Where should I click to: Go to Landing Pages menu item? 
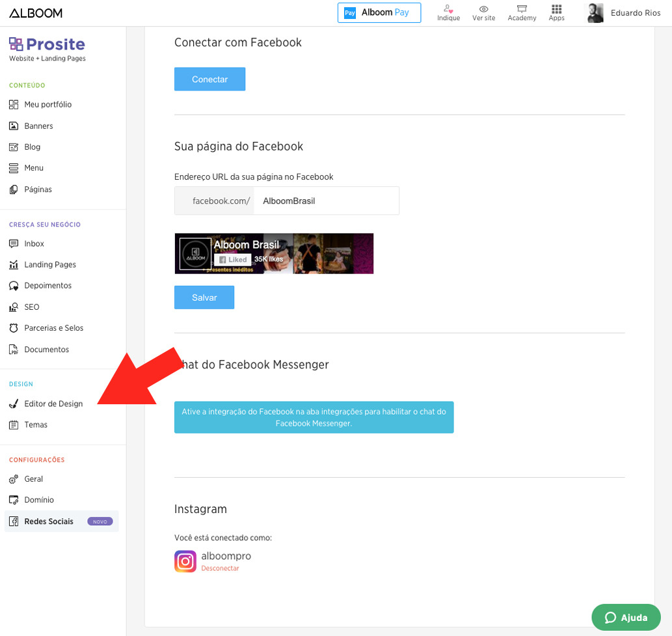pos(50,264)
